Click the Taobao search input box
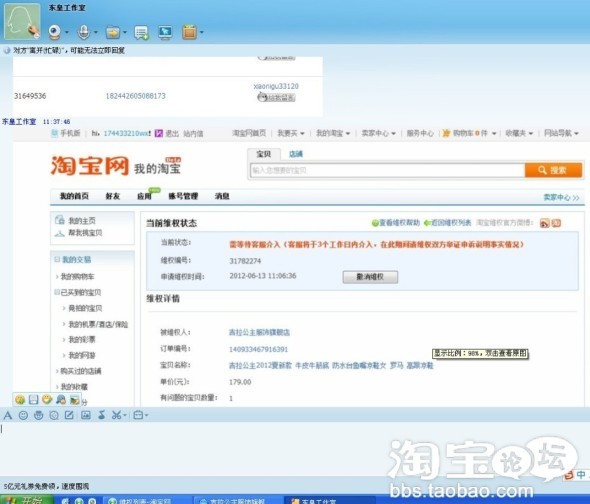 click(388, 170)
